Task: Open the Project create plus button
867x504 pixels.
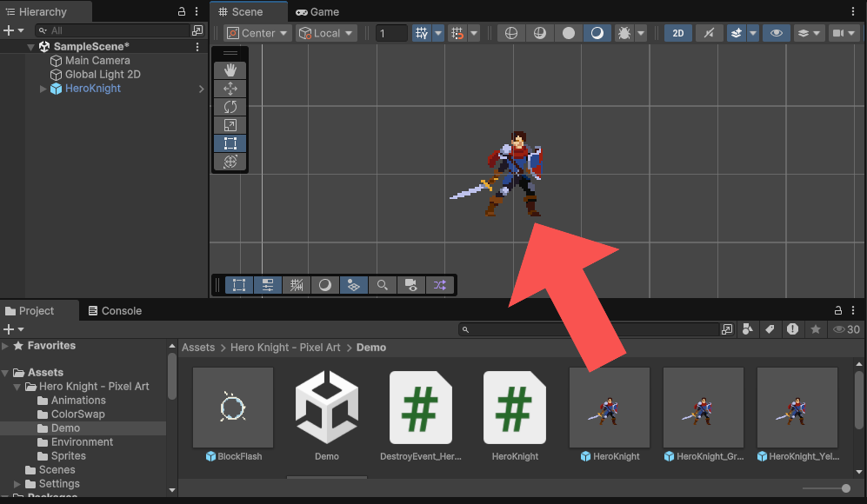Action: (x=13, y=329)
